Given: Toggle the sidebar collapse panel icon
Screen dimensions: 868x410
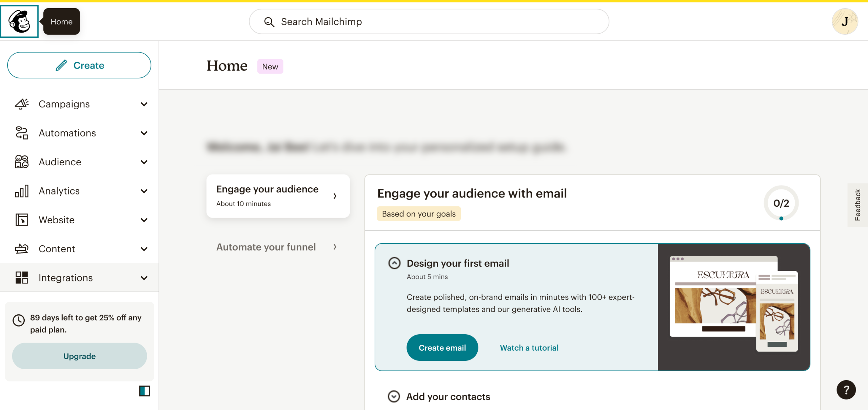Looking at the screenshot, I should (144, 391).
